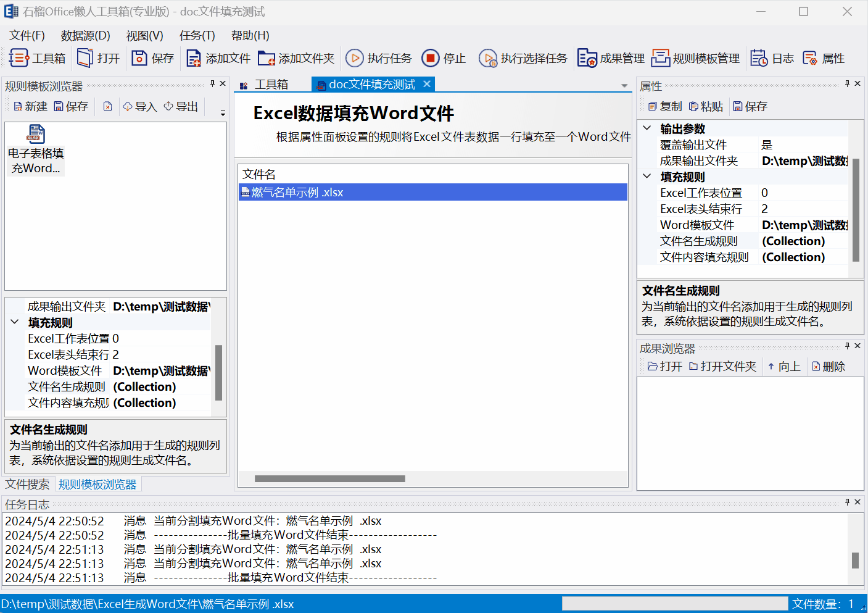This screenshot has width=868, height=613.
Task: Pin the 任务日志 panel
Action: pos(847,502)
